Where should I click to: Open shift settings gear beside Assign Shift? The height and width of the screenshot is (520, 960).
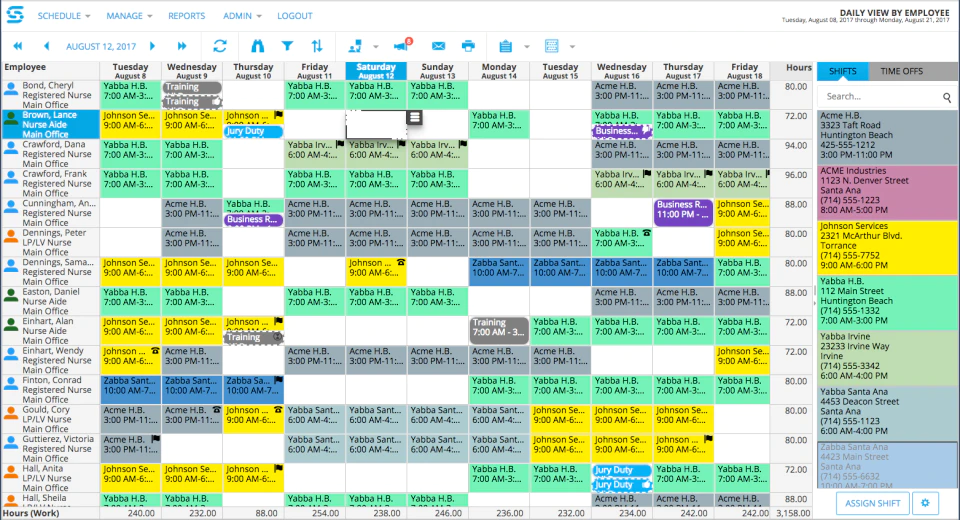pyautogui.click(x=925, y=503)
